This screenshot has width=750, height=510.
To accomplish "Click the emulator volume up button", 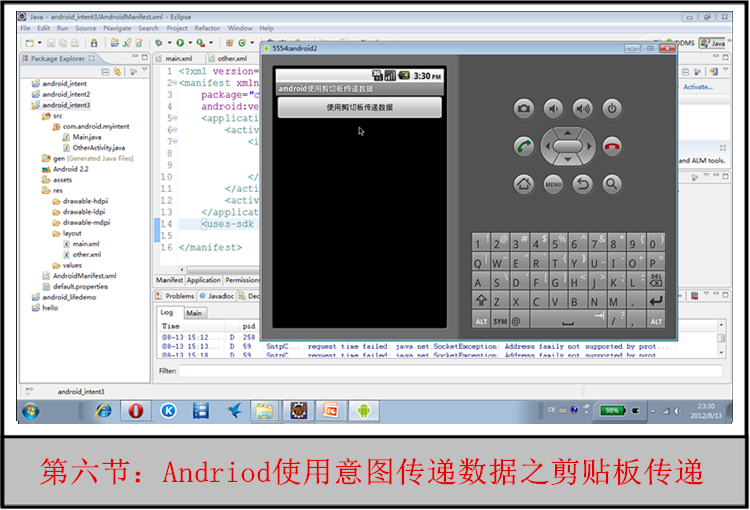I will (583, 109).
